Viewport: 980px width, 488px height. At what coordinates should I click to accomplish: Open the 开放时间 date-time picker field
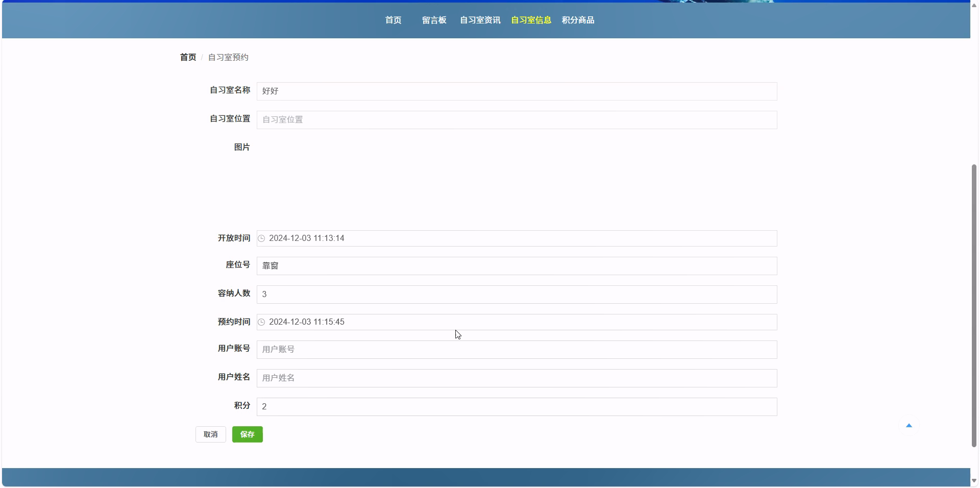point(517,238)
